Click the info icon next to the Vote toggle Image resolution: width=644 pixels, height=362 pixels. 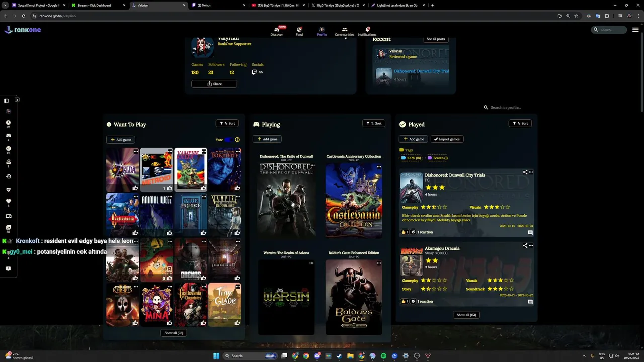(237, 140)
